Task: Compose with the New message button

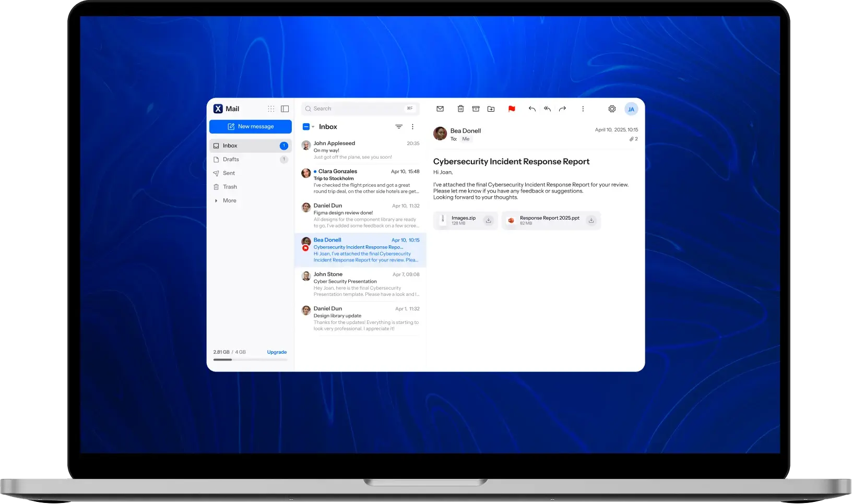Action: pos(251,126)
